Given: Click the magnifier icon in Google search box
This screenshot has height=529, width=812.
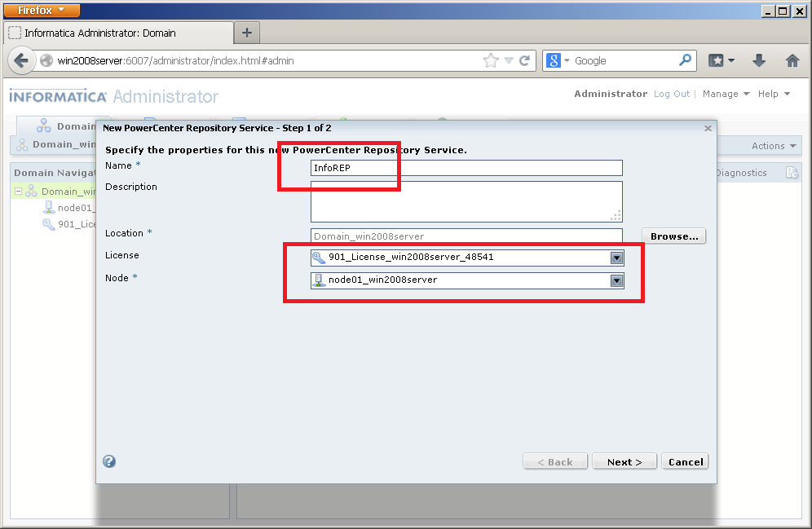Looking at the screenshot, I should pos(686,60).
